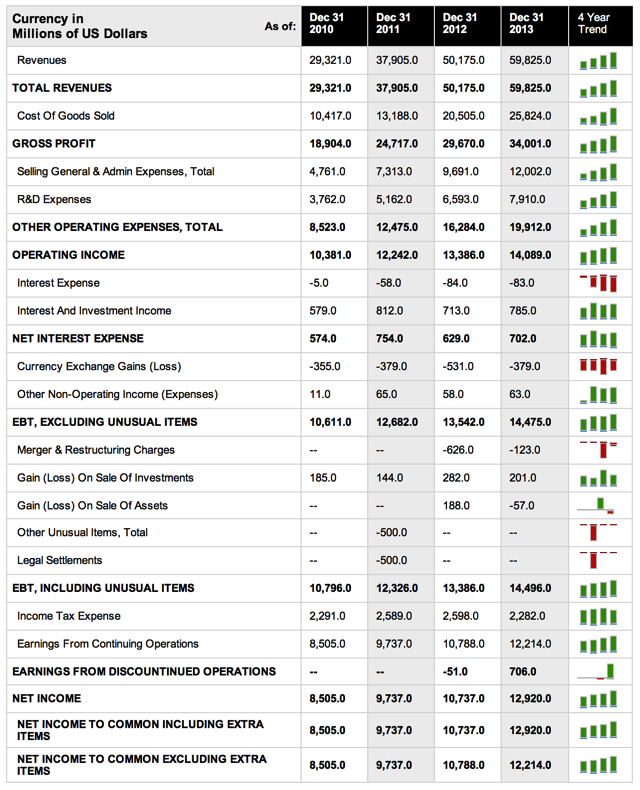Click the Total Revenues trend sparkline
This screenshot has height=790, width=640.
click(598, 89)
